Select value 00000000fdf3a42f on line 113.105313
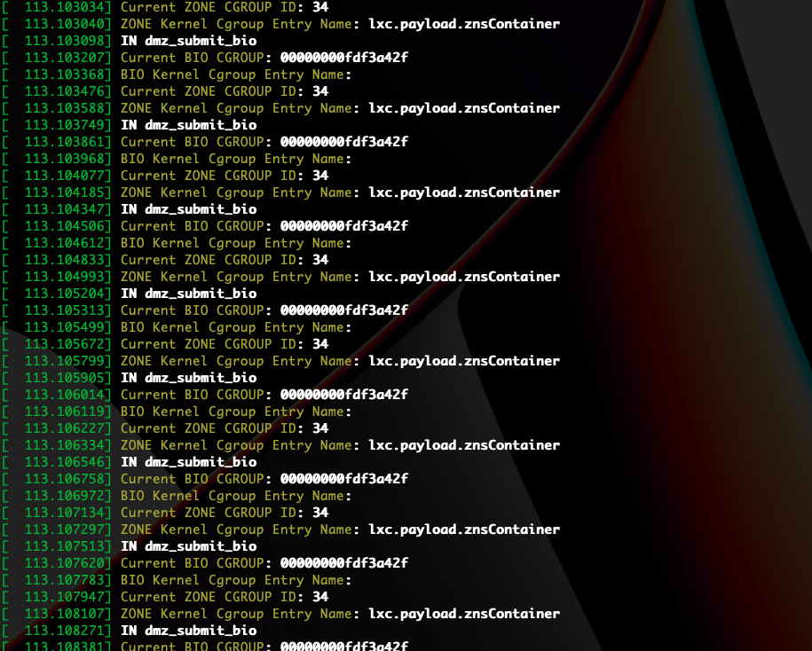 pos(343,310)
